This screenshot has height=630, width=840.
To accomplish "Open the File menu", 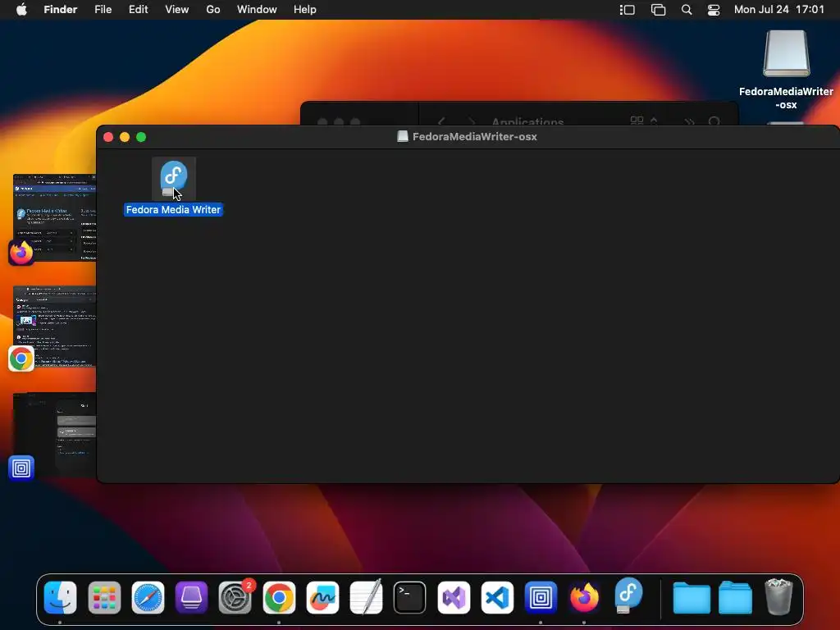I will [x=103, y=10].
